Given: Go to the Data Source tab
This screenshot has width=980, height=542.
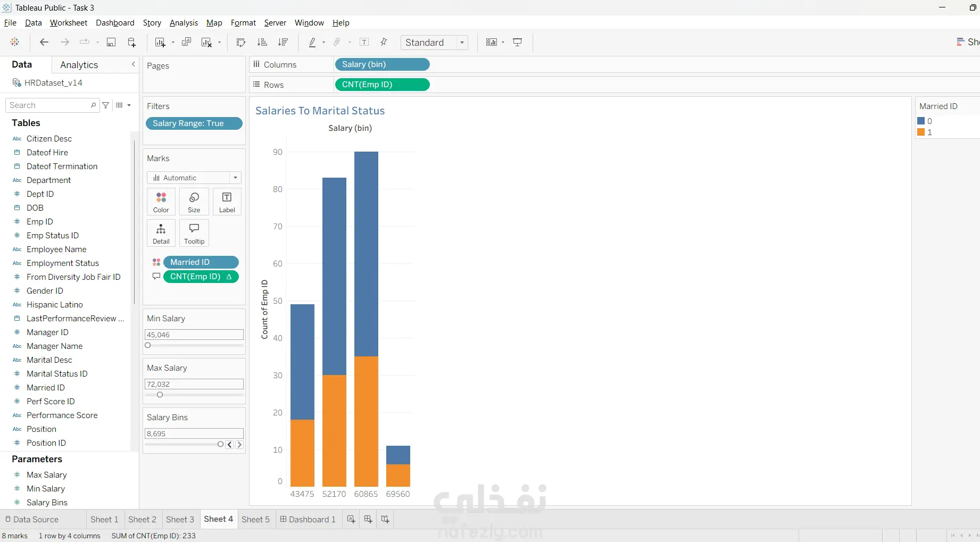Looking at the screenshot, I should [32, 519].
